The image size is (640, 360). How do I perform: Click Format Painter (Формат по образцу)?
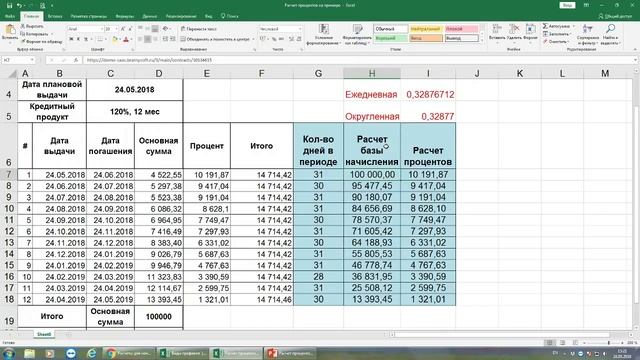click(41, 42)
